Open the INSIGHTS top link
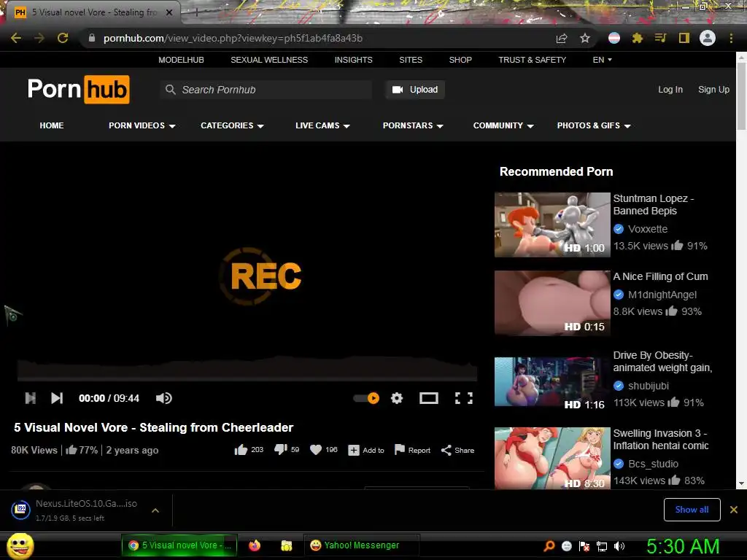 pyautogui.click(x=354, y=60)
